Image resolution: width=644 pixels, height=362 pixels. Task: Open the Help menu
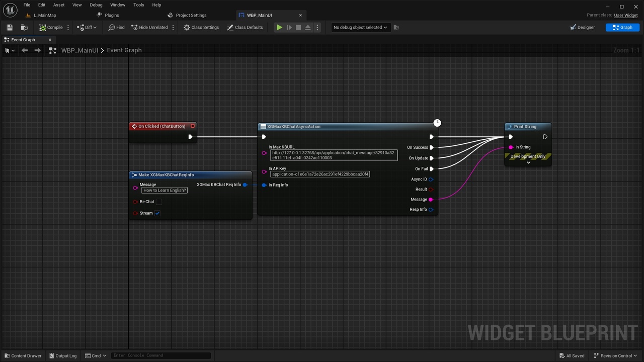coord(156,5)
